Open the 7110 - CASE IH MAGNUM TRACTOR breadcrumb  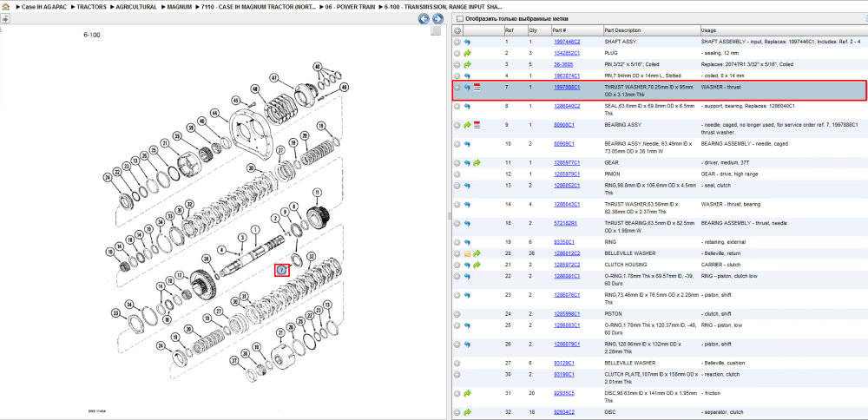(260, 7)
